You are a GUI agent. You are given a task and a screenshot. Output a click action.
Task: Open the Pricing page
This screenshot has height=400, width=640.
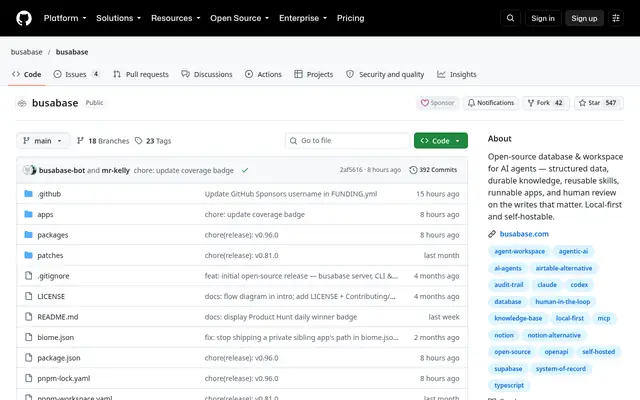point(350,18)
